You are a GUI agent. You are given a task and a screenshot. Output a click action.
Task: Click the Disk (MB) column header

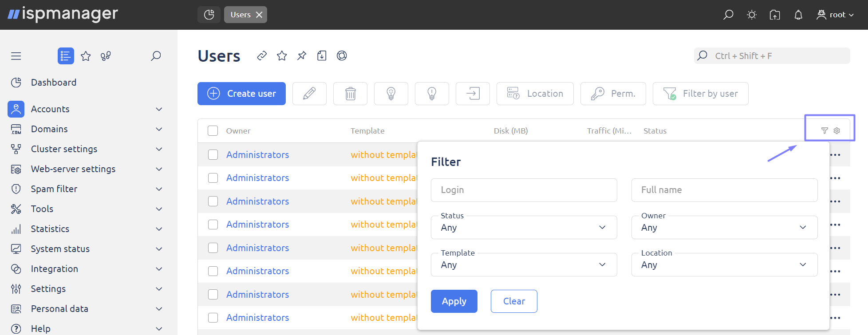pyautogui.click(x=511, y=131)
